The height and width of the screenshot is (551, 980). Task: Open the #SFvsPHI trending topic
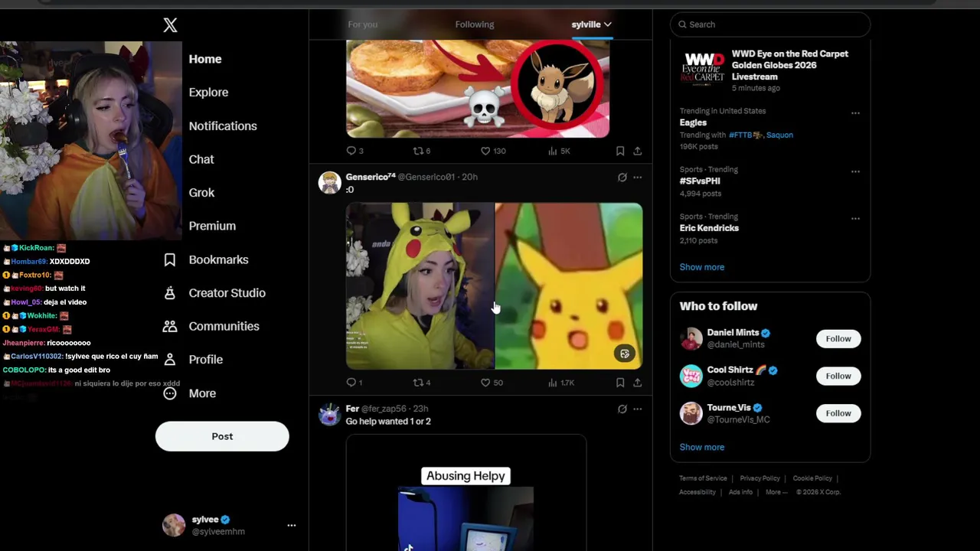coord(700,181)
